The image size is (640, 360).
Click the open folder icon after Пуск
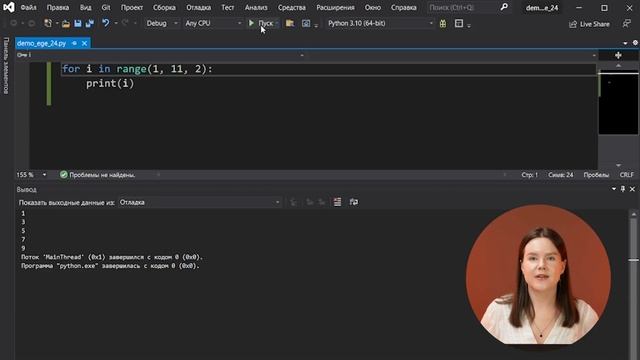click(290, 23)
